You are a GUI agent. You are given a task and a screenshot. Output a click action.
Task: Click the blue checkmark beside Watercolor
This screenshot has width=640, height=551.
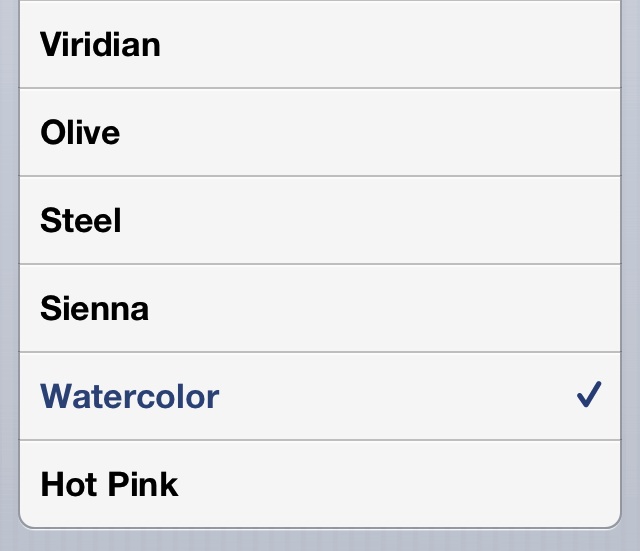point(588,396)
